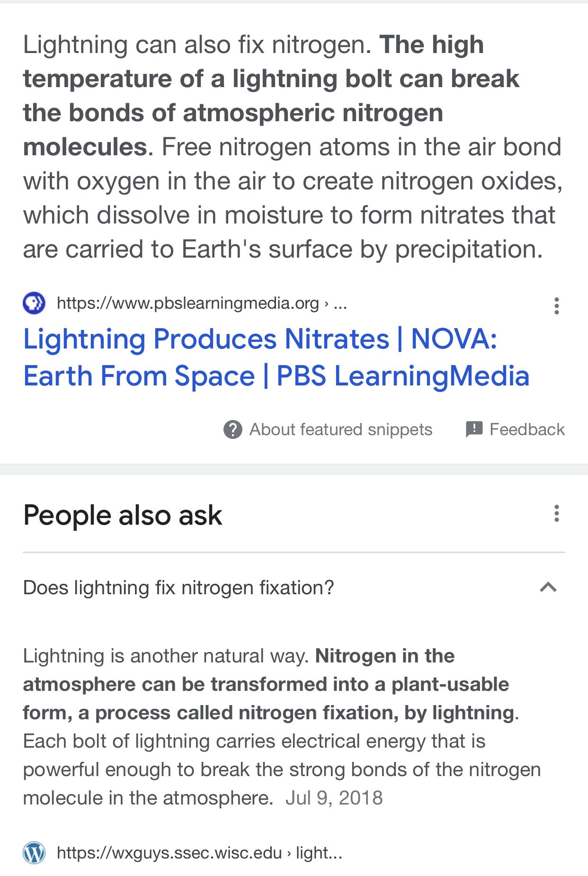Image resolution: width=588 pixels, height=876 pixels.
Task: Open the 'Lightning Produces Nitrates | NOVA' result link
Action: [276, 358]
